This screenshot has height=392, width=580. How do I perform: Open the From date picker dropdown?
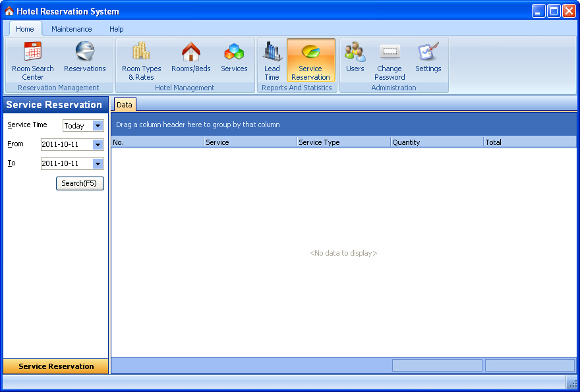click(x=98, y=145)
